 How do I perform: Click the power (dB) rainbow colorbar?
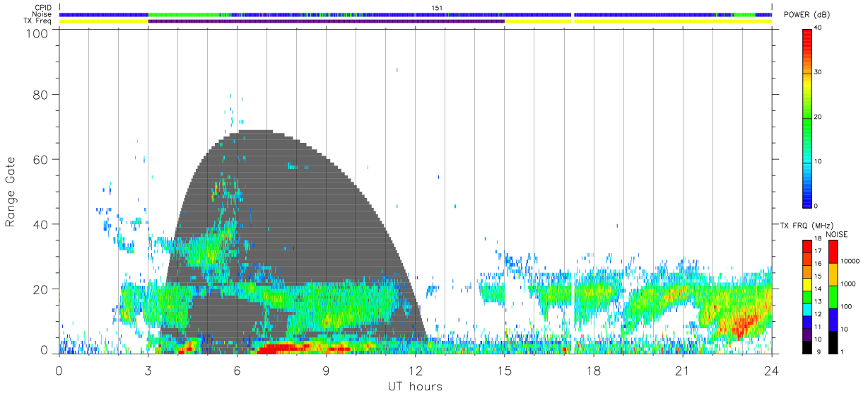(807, 117)
